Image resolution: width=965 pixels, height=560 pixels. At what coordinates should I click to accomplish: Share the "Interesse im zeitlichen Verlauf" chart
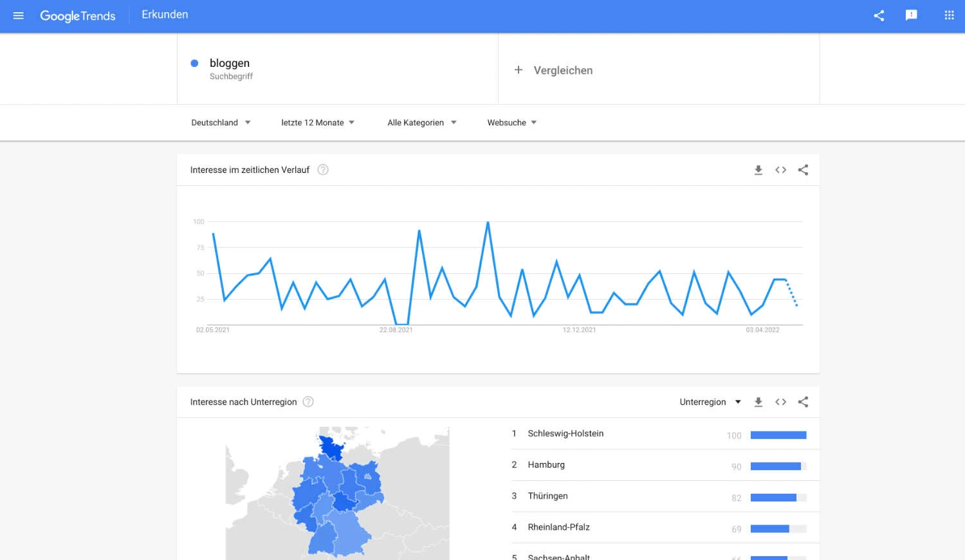802,170
